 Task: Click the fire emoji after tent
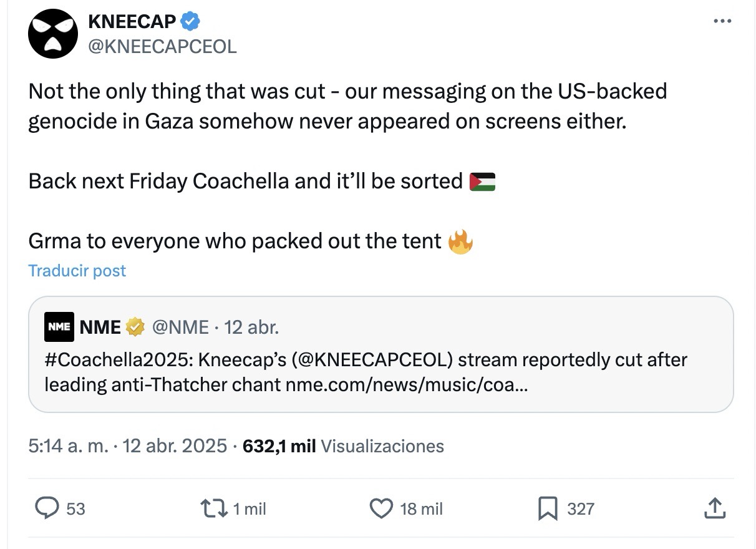point(460,241)
